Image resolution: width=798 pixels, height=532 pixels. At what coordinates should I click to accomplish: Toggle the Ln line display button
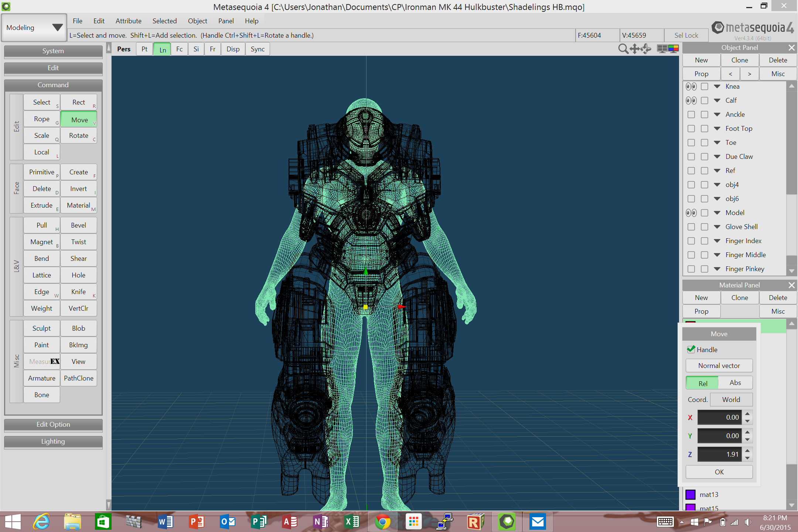[163, 49]
